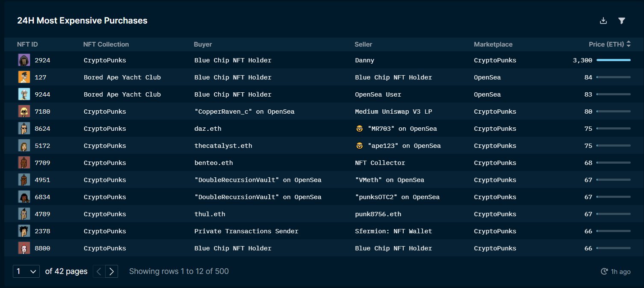Click the price bar for 84 ETH row
Viewport: 644px width, 288px height.
coord(614,77)
